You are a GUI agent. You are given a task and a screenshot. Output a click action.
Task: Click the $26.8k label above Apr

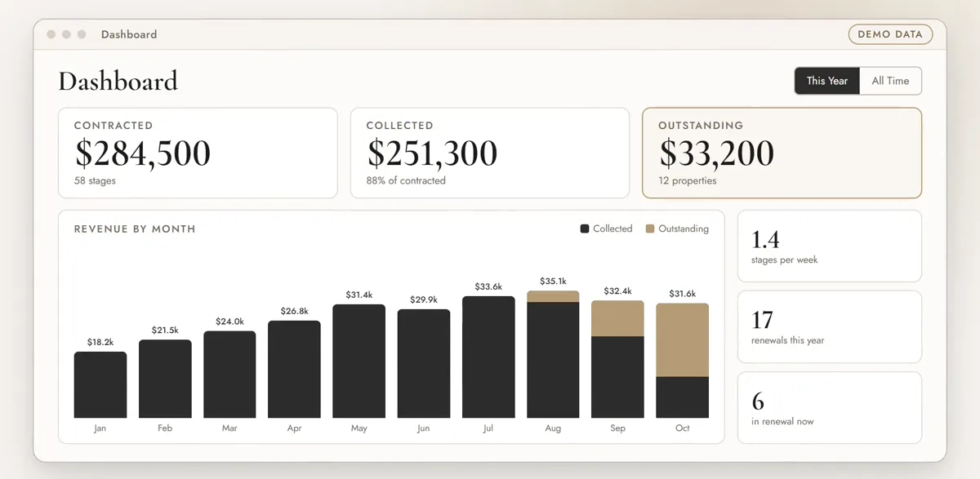coord(294,312)
